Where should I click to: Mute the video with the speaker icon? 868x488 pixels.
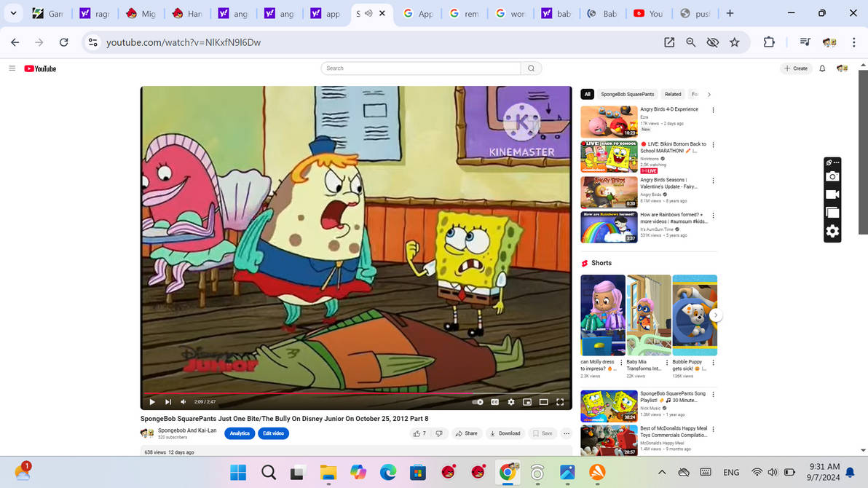click(183, 401)
